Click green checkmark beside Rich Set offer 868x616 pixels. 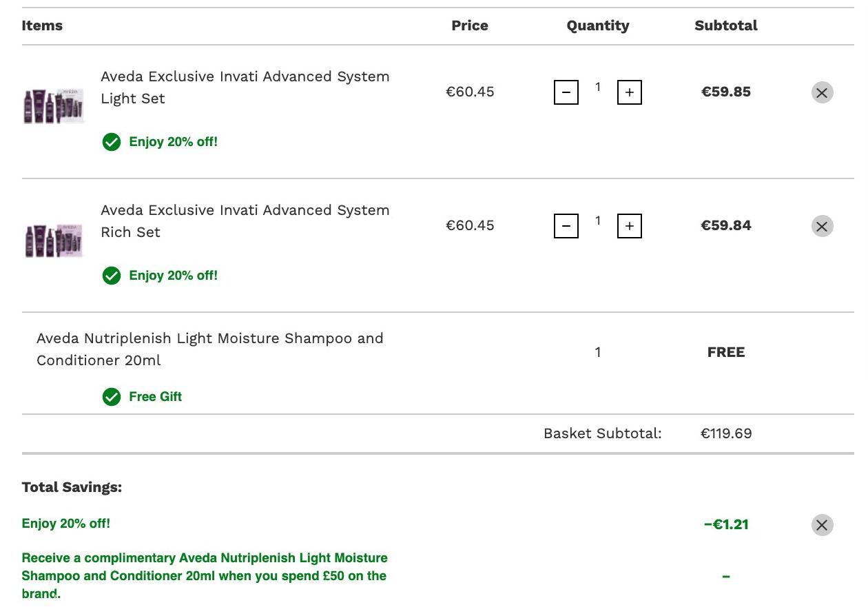click(x=112, y=276)
